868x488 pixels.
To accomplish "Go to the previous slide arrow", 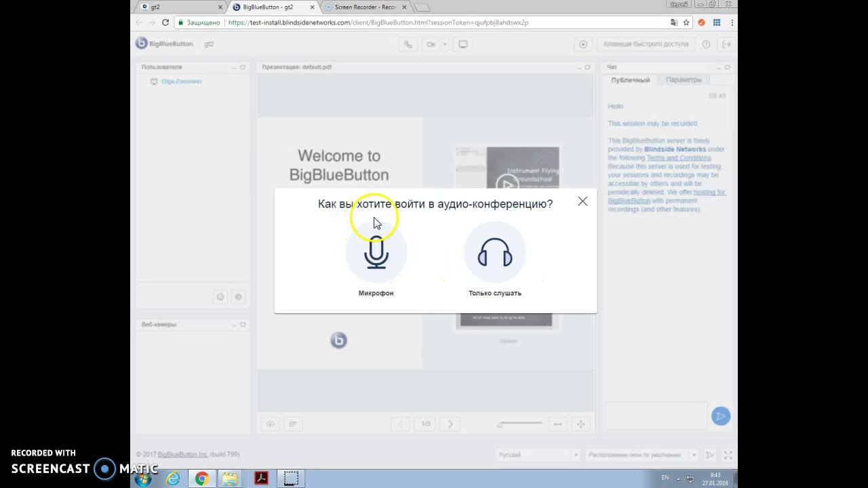I will click(x=400, y=424).
